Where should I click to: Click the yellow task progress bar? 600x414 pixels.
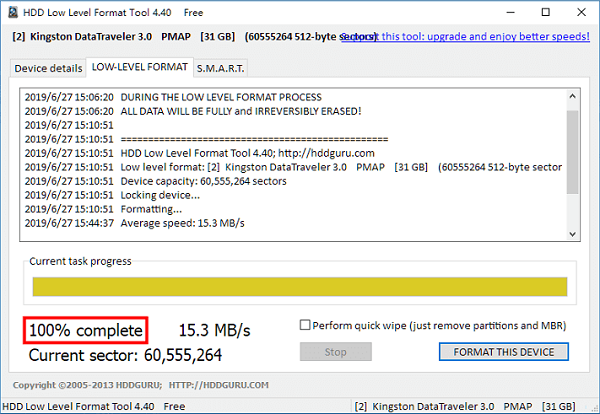click(300, 287)
